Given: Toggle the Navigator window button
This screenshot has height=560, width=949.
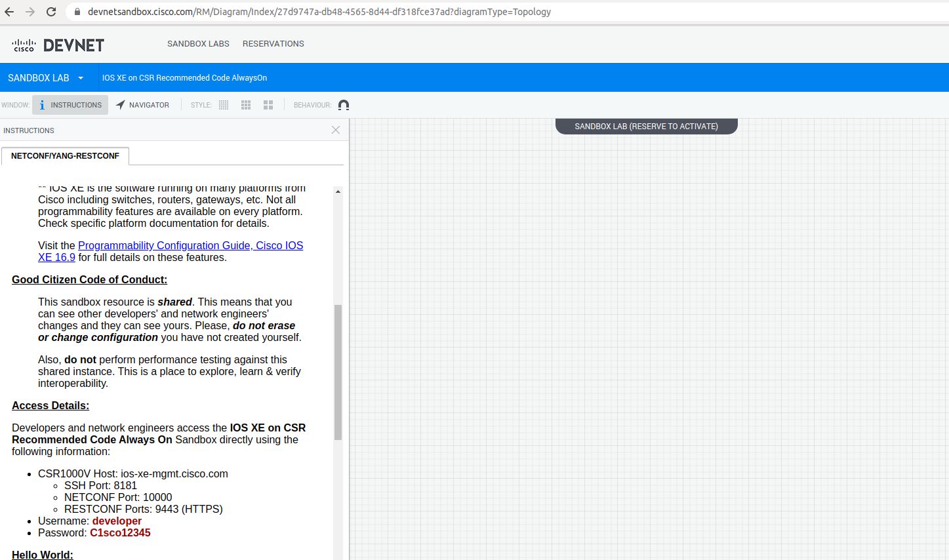Looking at the screenshot, I should pos(143,105).
